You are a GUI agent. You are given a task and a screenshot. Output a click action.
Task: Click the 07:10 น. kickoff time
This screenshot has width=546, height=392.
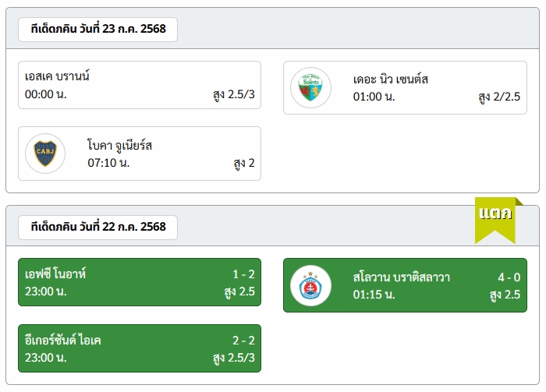tap(108, 163)
